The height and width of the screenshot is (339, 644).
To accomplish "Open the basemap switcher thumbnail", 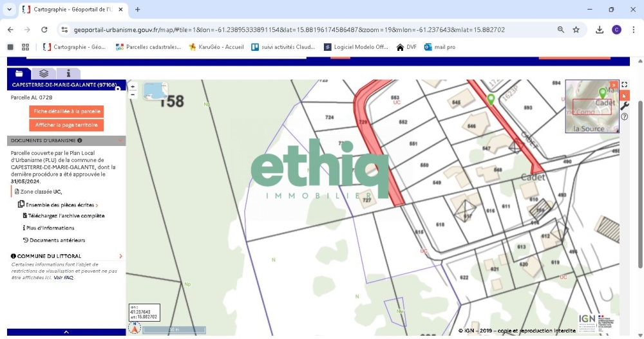I will [x=155, y=91].
